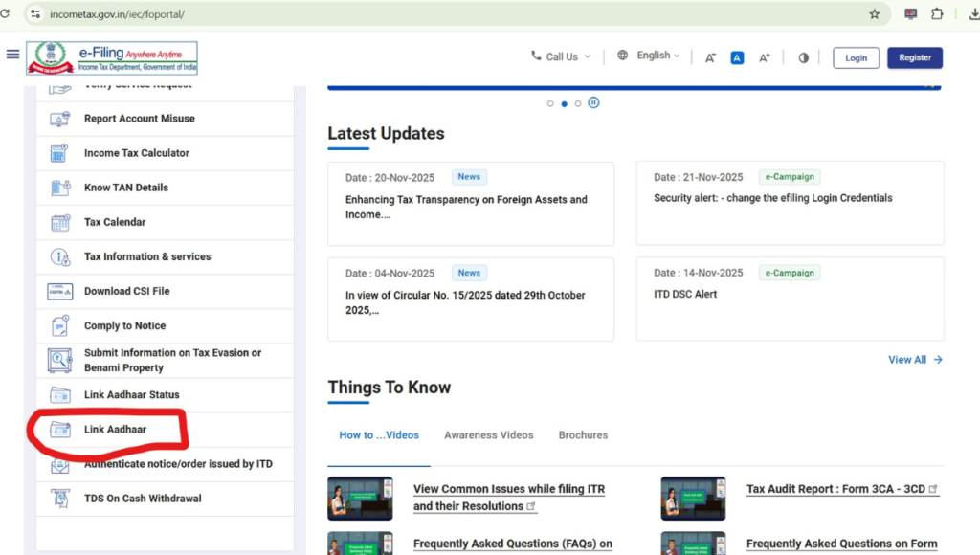Open the View All updates link
Screen dimensions: 980x555
coord(914,360)
